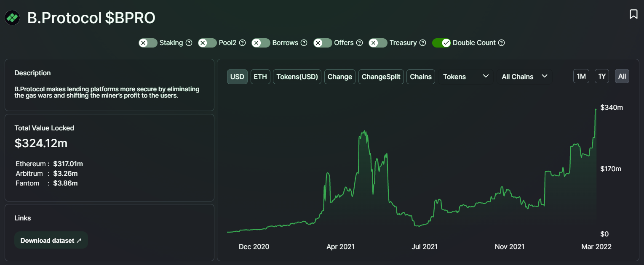644x265 pixels.
Task: Click the Apr 2021 axis label
Action: (x=340, y=246)
